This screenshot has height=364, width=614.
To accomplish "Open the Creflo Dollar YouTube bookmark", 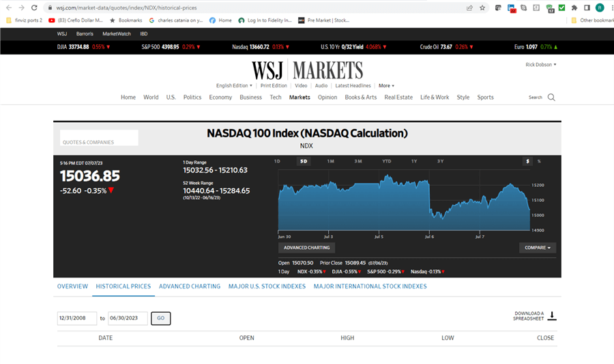I will (76, 20).
